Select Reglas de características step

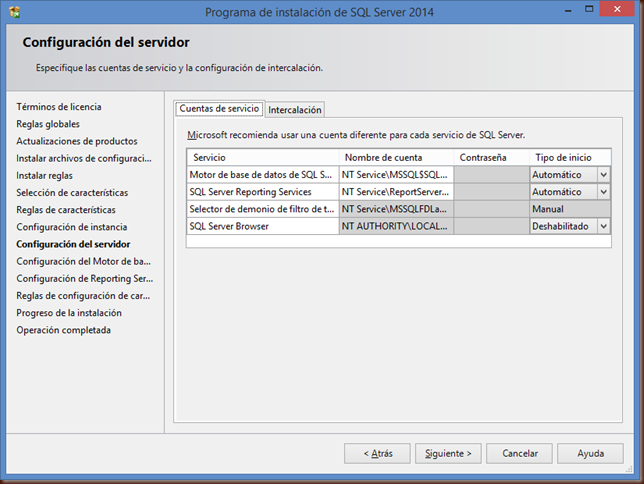tap(66, 210)
